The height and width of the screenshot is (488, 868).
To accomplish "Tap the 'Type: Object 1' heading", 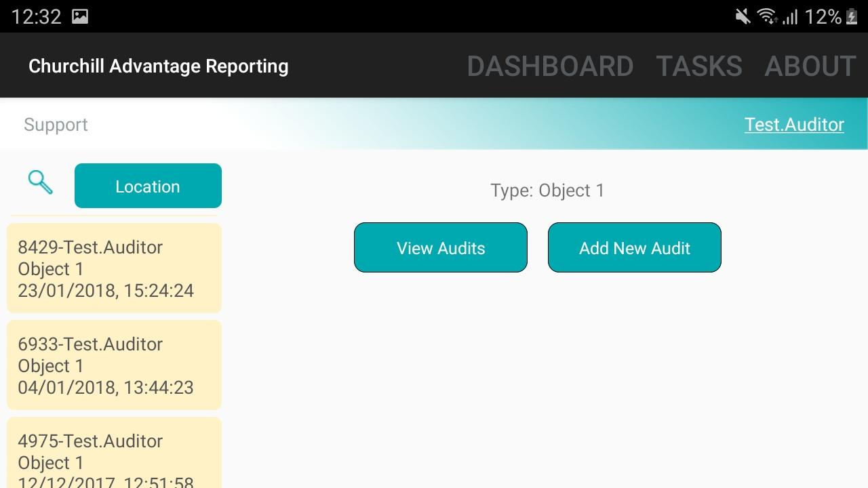I will pyautogui.click(x=547, y=190).
